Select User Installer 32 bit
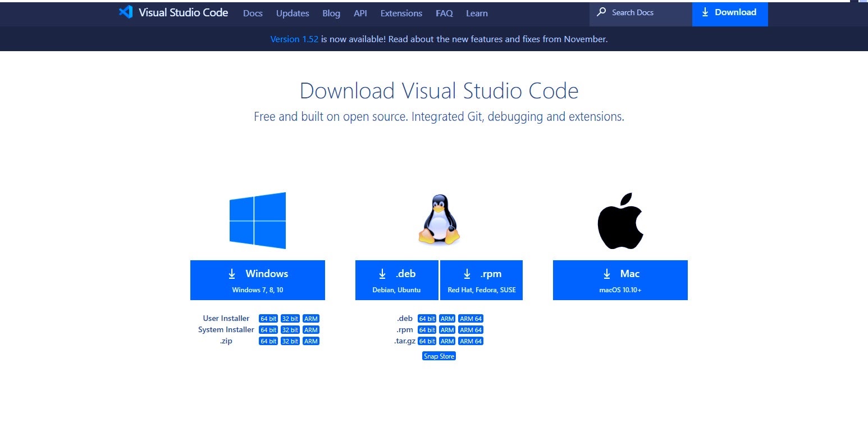Image resolution: width=868 pixels, height=421 pixels. click(290, 319)
